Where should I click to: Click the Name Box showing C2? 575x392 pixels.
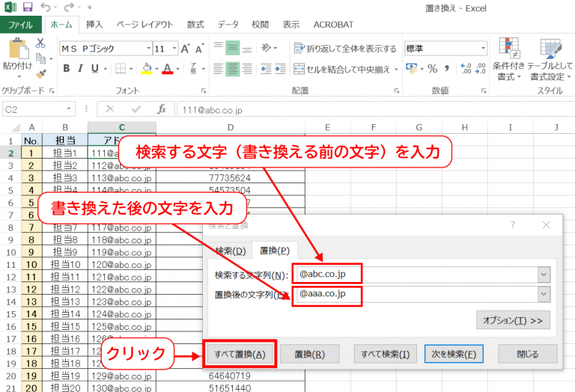point(33,109)
